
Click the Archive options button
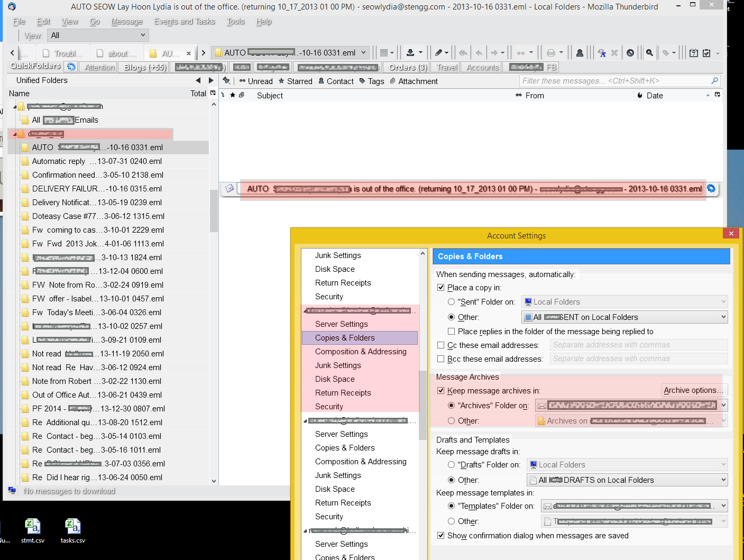click(693, 390)
